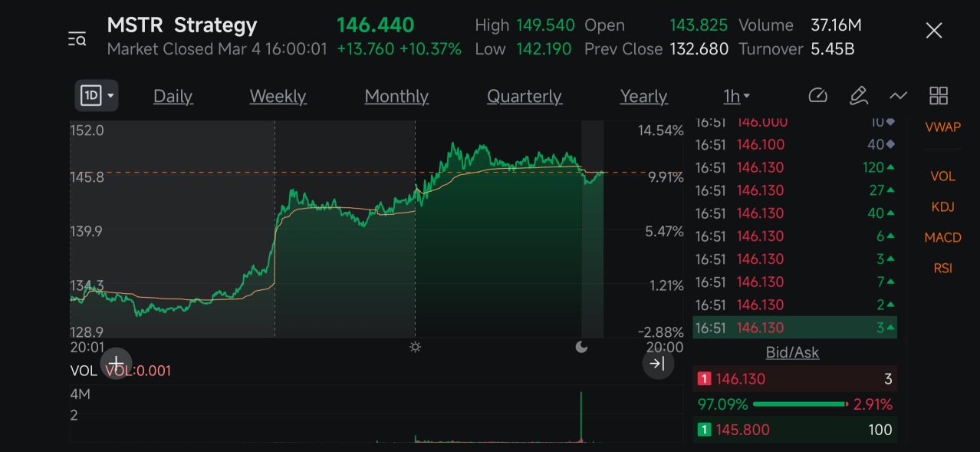Image resolution: width=980 pixels, height=452 pixels.
Task: Switch to the Quarterly chart tab
Action: click(525, 96)
